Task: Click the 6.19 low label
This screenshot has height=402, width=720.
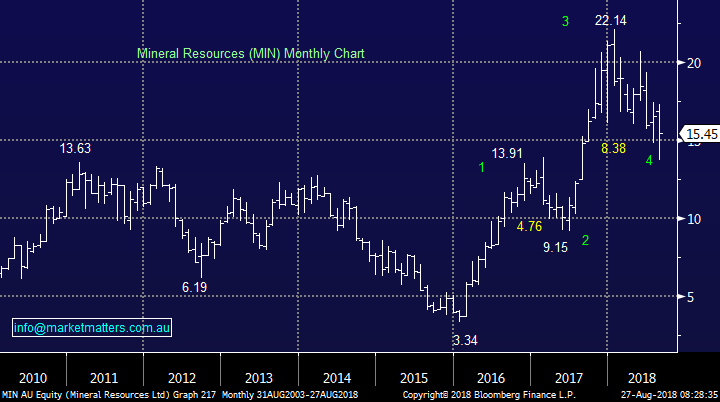Action: (x=194, y=288)
